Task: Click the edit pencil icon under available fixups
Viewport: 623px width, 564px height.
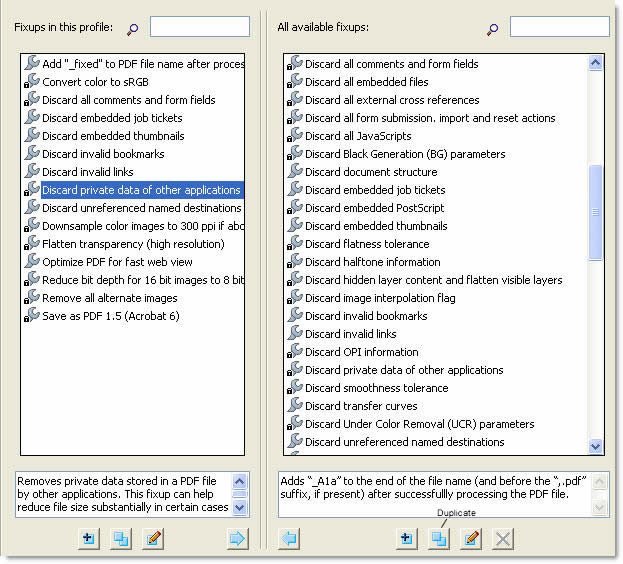Action: (x=471, y=538)
